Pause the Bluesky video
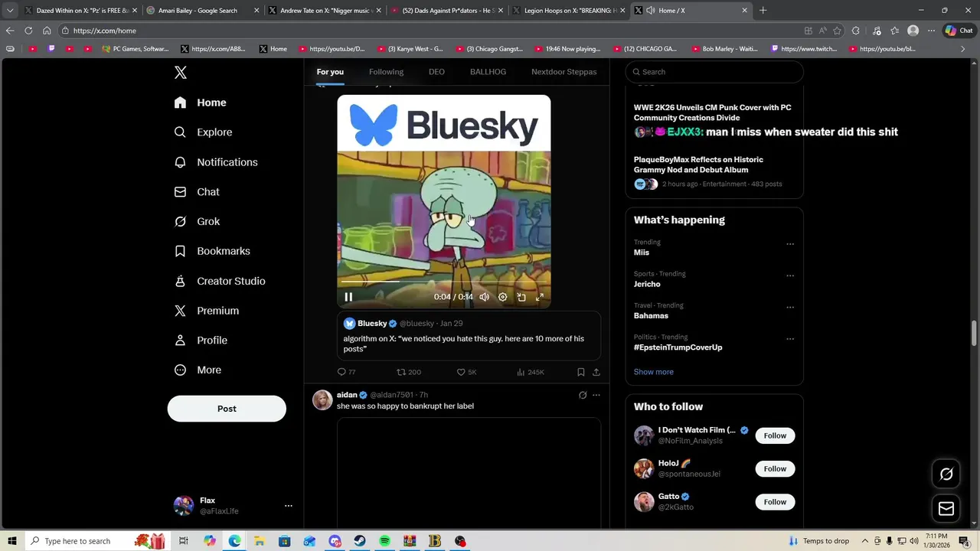 click(348, 297)
